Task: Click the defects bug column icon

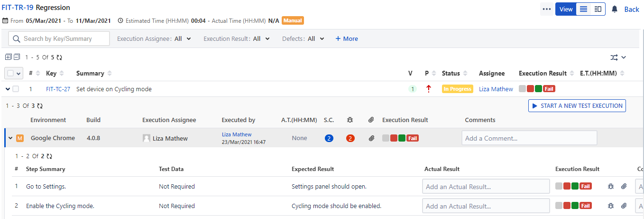Action: [x=350, y=120]
